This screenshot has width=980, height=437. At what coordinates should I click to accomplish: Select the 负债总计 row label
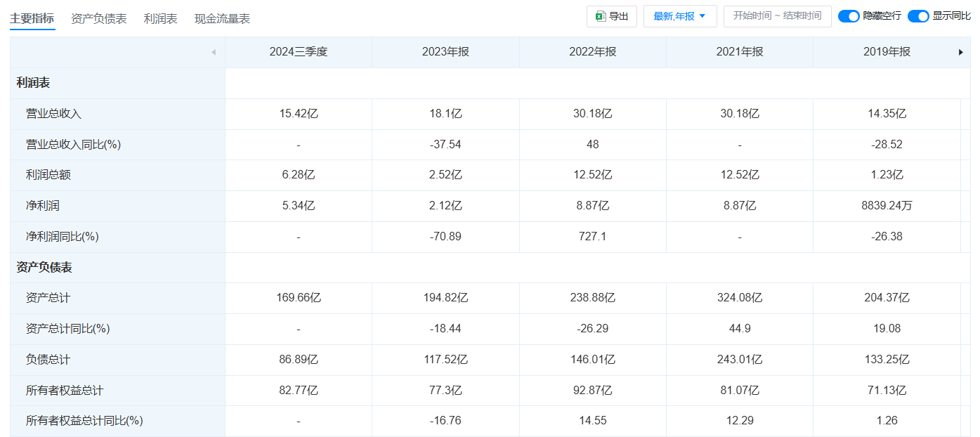48,360
